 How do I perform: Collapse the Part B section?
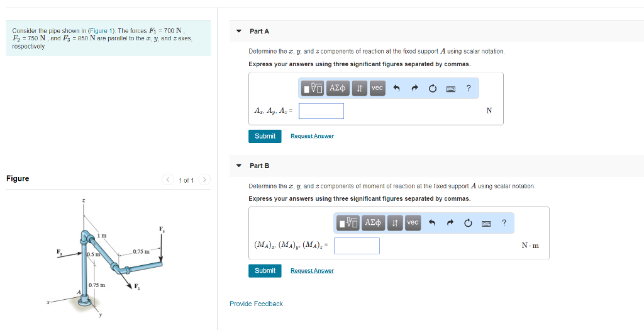239,166
